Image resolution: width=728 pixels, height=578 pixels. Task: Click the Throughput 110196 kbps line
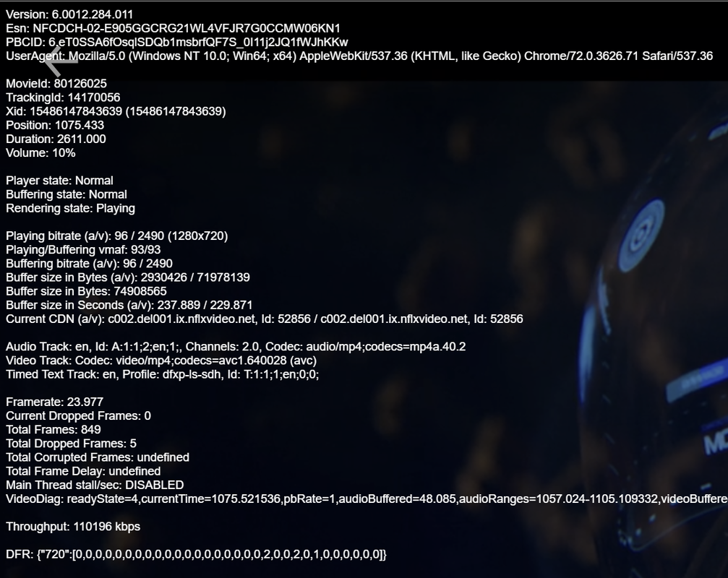point(73,527)
